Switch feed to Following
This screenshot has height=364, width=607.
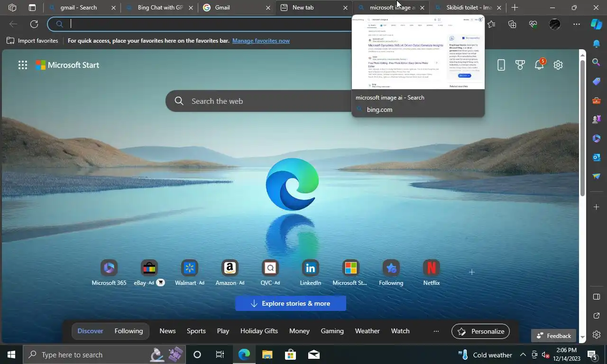tap(129, 331)
